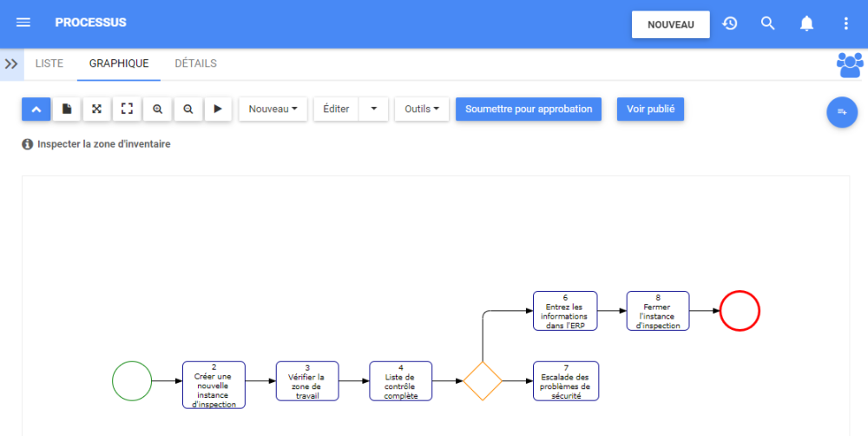Open the notifications bell
The width and height of the screenshot is (868, 436).
pyautogui.click(x=806, y=23)
